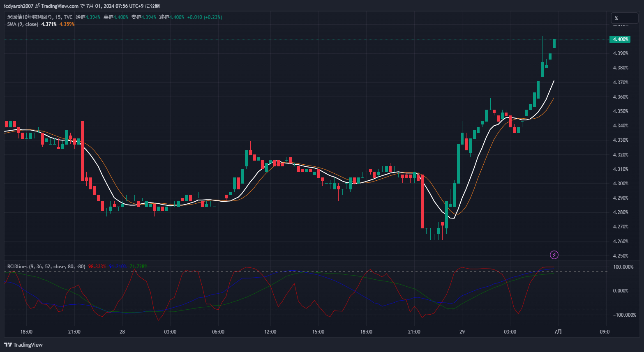Click the orange SMA value 4.359%
Viewport: 644px width, 352px height.
click(x=67, y=24)
